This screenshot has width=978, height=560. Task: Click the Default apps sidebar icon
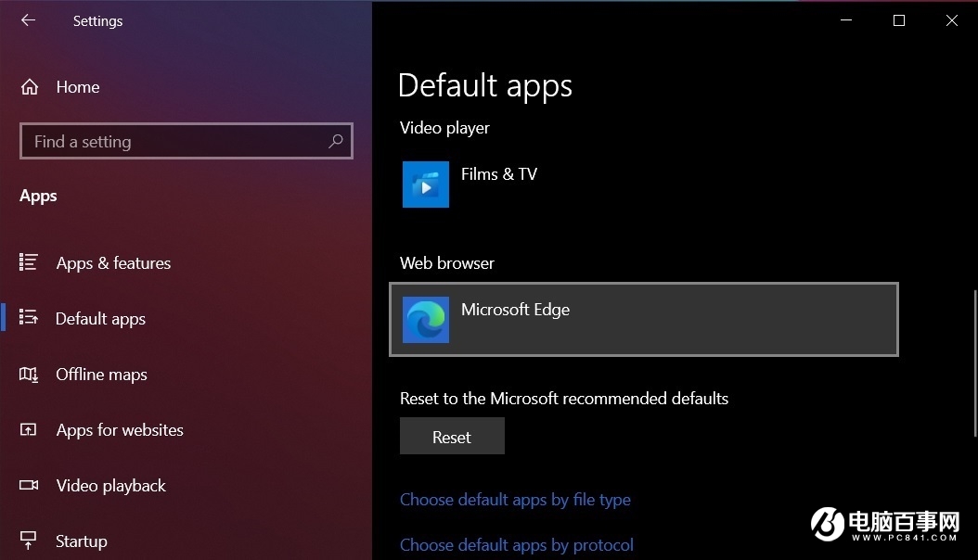click(29, 318)
